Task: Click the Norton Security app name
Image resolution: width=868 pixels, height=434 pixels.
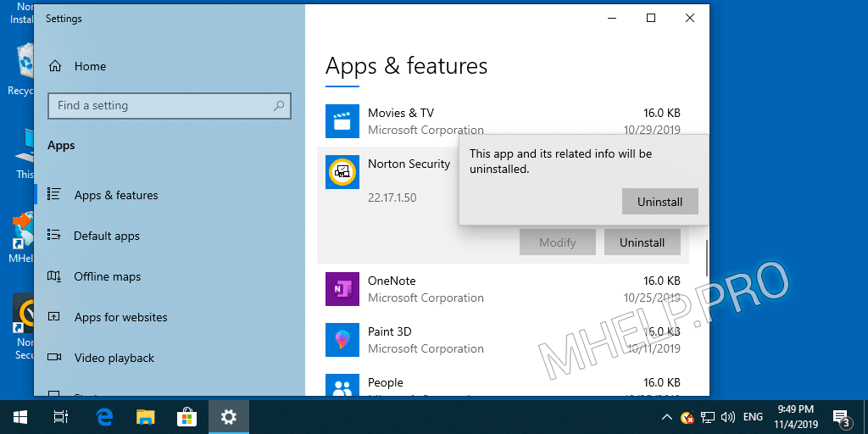Action: tap(409, 164)
